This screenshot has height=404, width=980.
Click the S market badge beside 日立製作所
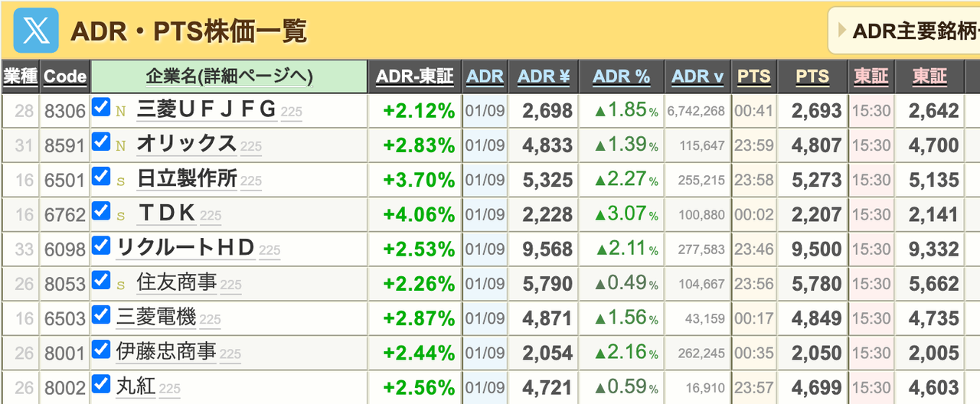[x=120, y=181]
